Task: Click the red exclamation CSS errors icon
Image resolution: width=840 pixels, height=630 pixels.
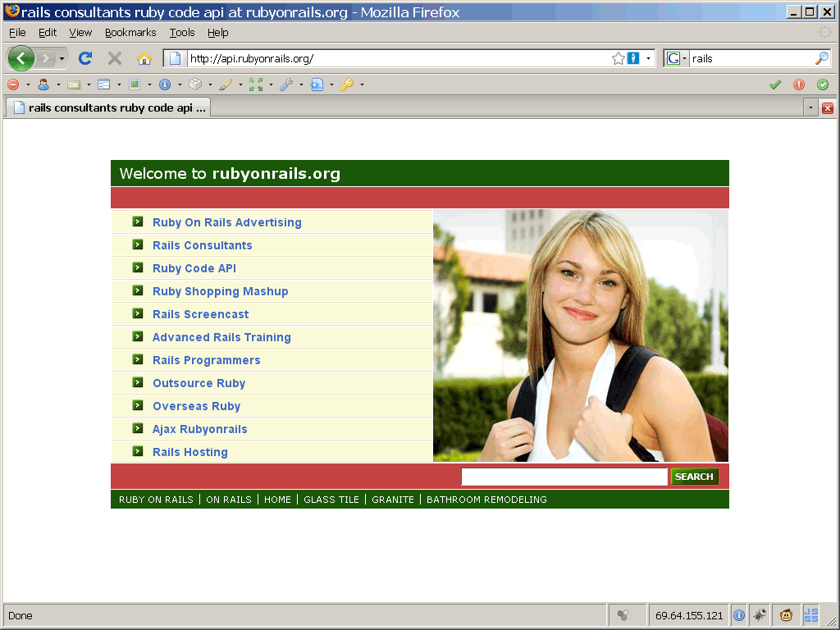Action: 799,84
